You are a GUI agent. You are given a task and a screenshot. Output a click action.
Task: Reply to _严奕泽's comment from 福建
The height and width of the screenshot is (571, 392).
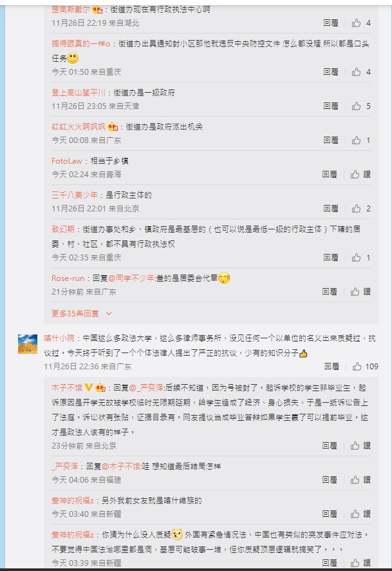pyautogui.click(x=330, y=480)
